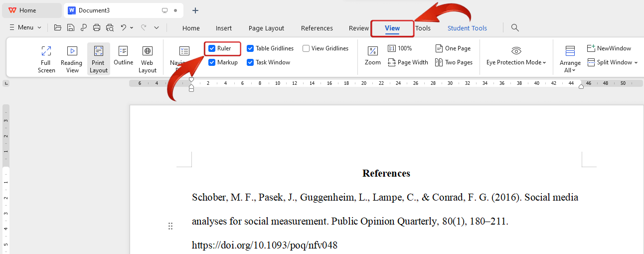The image size is (644, 254).
Task: Click the Document3 presentation mode icon
Action: 165,10
